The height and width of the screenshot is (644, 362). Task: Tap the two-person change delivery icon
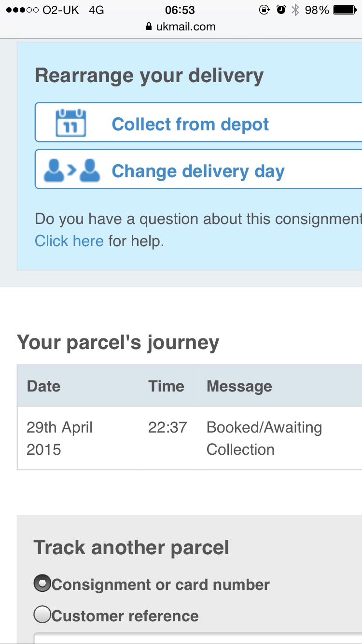[72, 170]
